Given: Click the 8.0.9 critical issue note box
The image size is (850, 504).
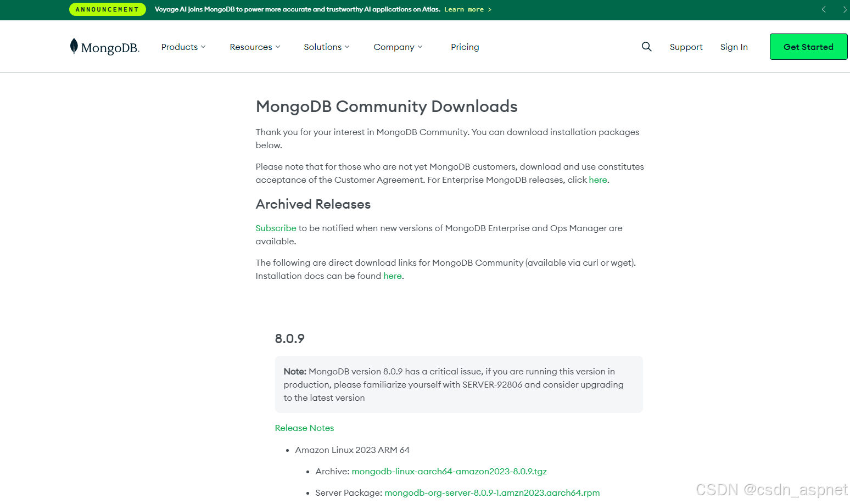Looking at the screenshot, I should [x=458, y=384].
